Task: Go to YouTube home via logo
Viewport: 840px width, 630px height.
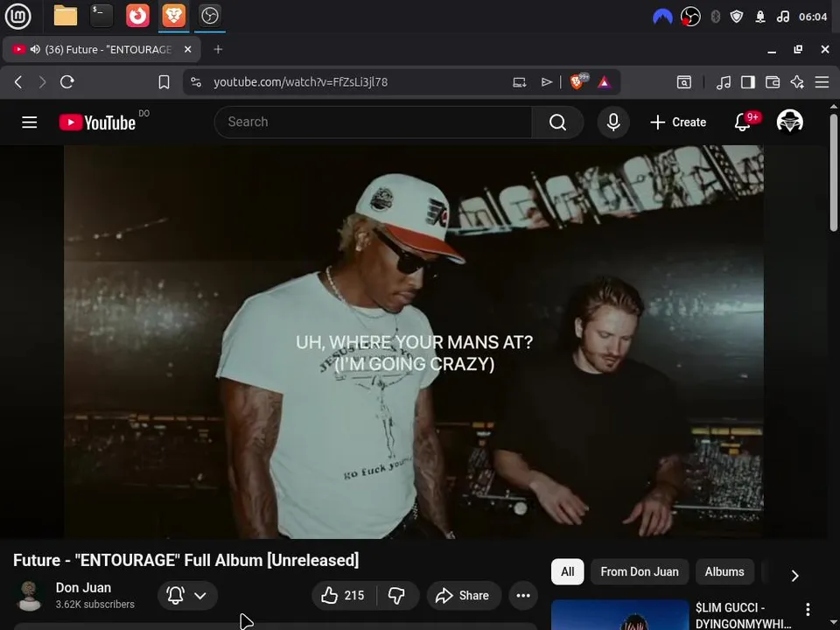Action: (x=97, y=122)
